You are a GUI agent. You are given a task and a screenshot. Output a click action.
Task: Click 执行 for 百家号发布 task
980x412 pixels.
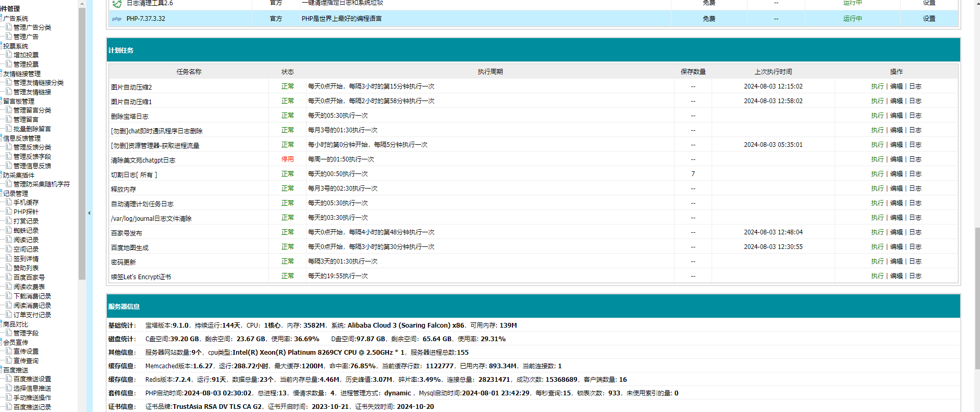tap(877, 232)
